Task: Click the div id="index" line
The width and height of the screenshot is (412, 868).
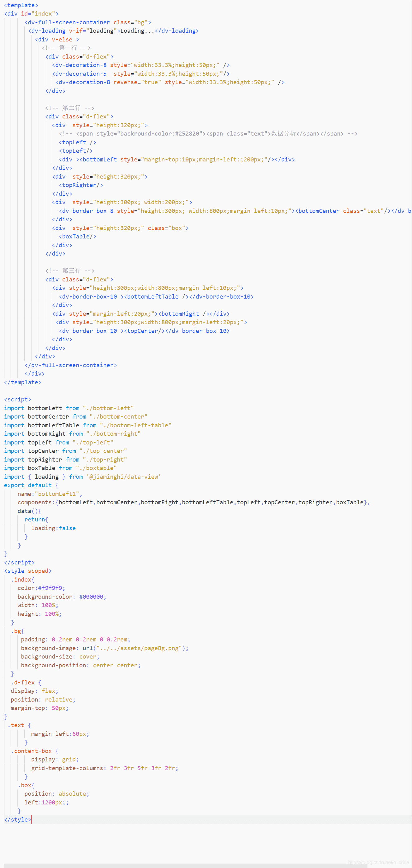Action: (x=31, y=13)
